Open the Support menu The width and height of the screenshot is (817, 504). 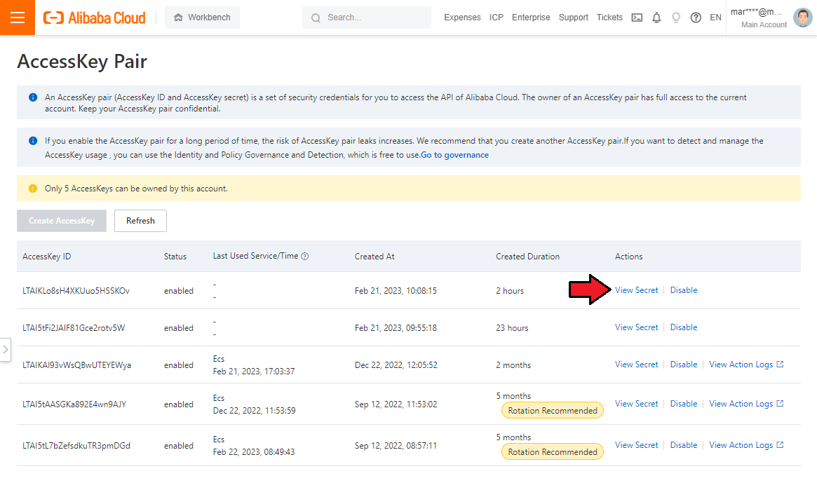point(573,18)
